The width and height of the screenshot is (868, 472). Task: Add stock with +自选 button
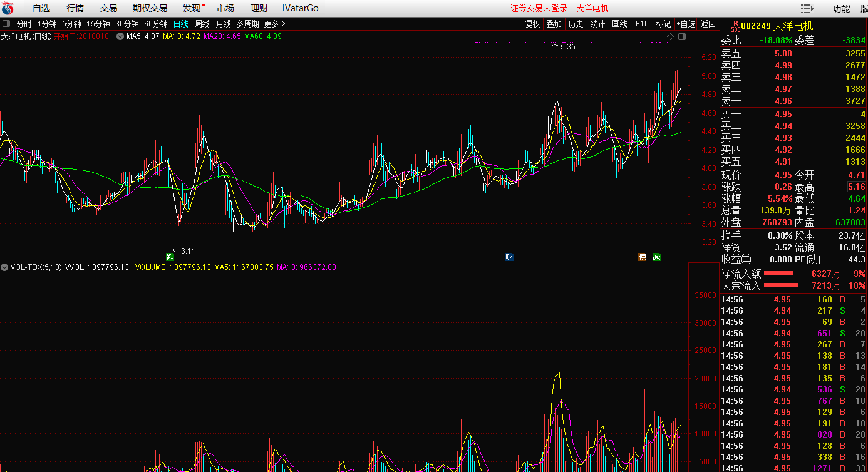(686, 24)
